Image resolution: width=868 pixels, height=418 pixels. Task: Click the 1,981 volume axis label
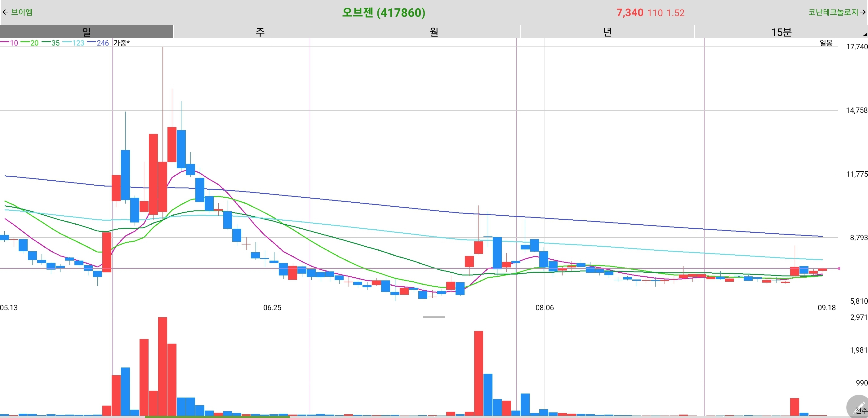(859, 350)
